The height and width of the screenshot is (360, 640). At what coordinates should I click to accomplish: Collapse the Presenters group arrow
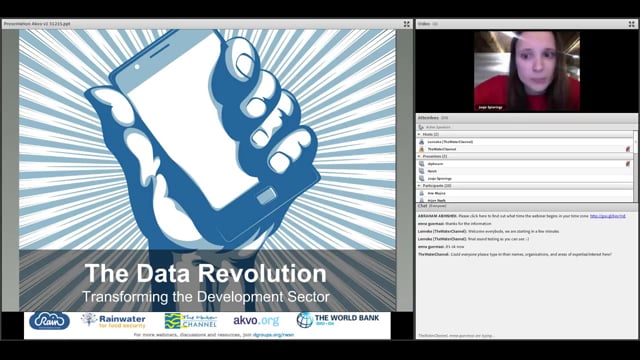pos(419,156)
